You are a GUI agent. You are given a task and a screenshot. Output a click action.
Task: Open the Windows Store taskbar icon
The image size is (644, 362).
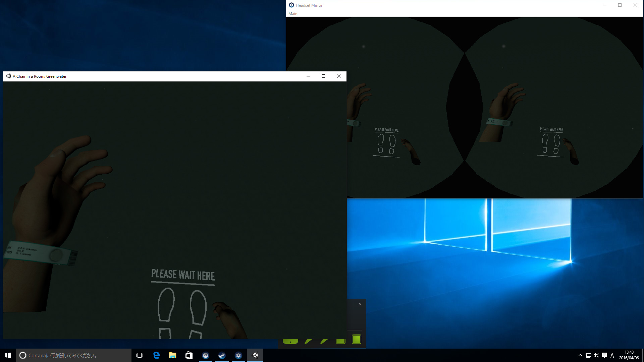tap(189, 355)
